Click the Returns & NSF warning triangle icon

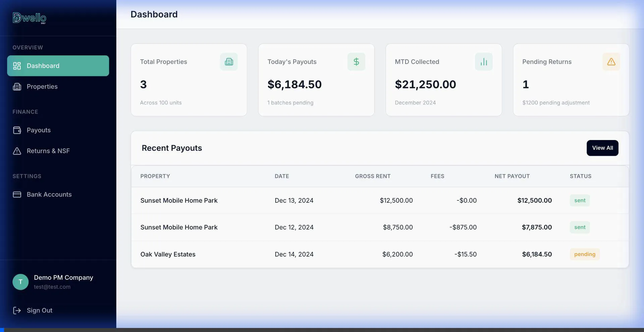[x=17, y=151]
